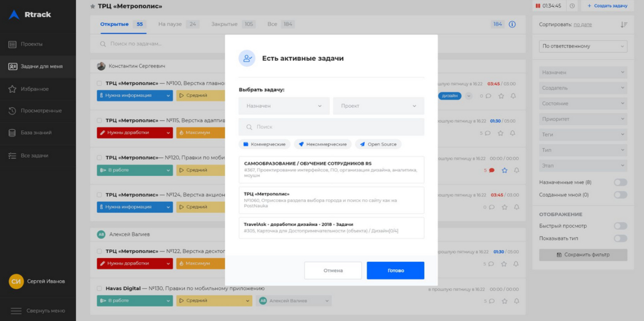Select the Коммерческие filter chip
The image size is (644, 321).
pos(265,144)
